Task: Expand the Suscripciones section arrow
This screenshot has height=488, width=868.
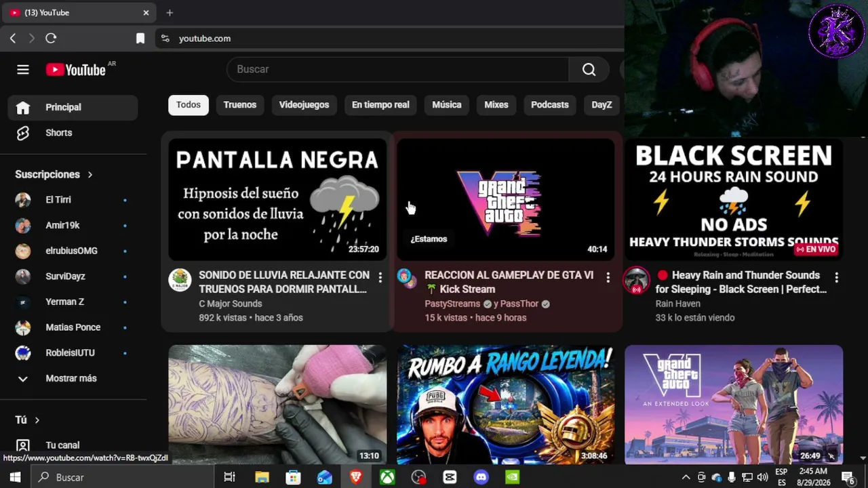Action: [90, 175]
